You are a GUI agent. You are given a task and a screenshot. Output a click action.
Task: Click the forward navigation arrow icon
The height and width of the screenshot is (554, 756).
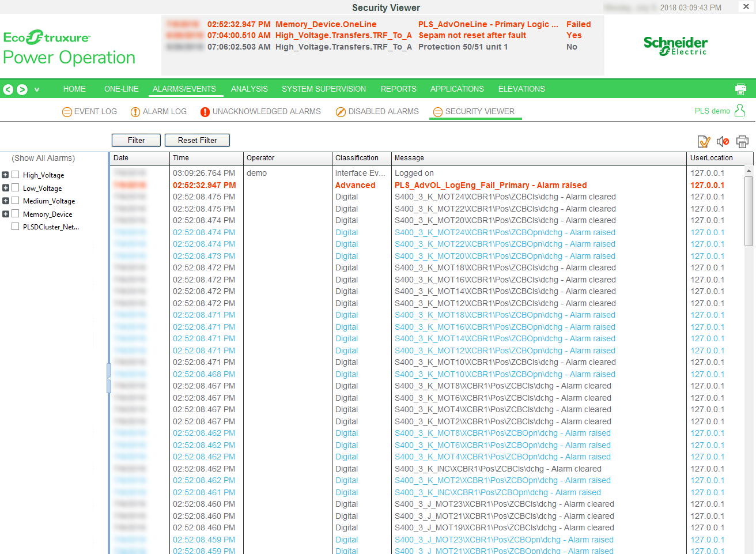pos(22,89)
